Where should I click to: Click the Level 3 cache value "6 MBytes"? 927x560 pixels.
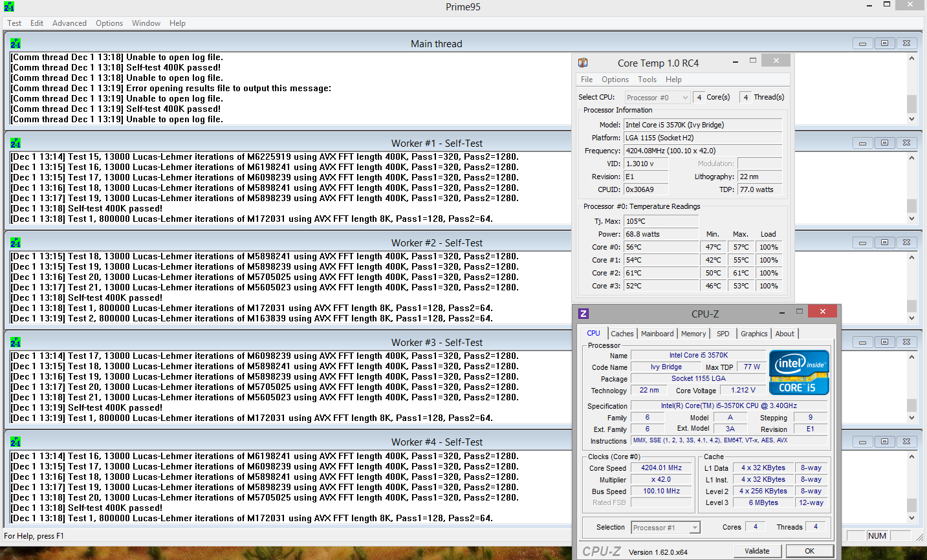pyautogui.click(x=763, y=502)
